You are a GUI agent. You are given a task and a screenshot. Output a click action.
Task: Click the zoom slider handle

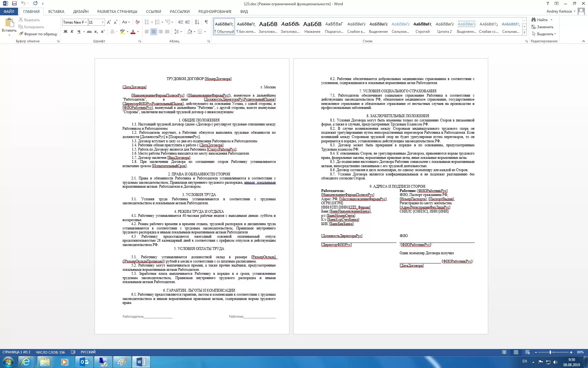coord(550,352)
